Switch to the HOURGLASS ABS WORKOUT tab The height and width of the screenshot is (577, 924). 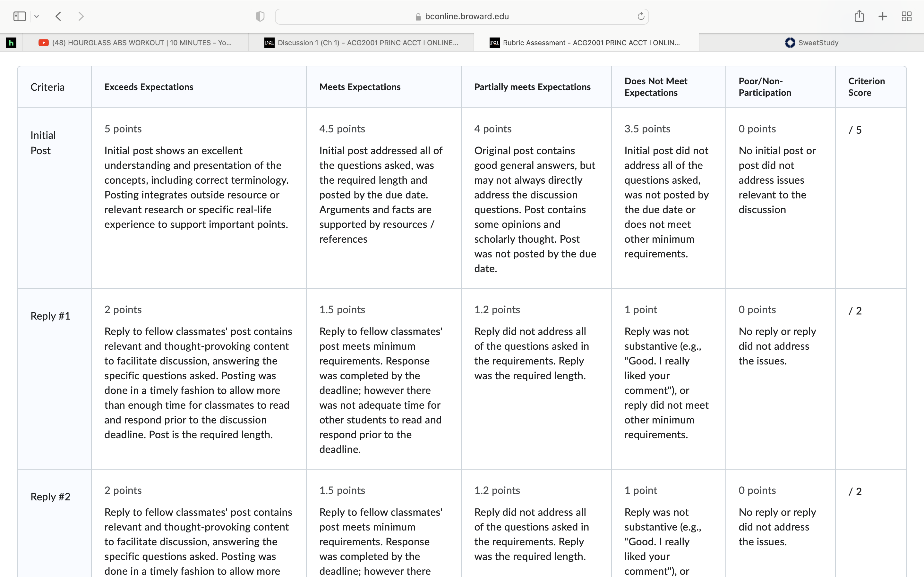pyautogui.click(x=135, y=42)
